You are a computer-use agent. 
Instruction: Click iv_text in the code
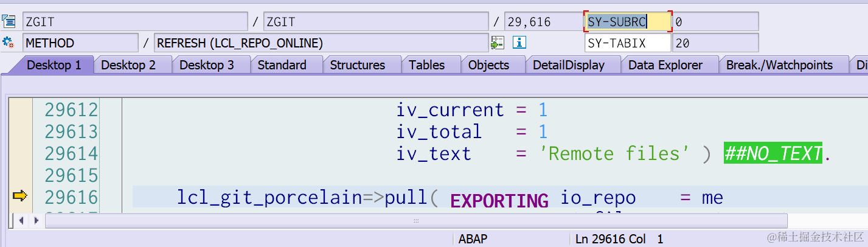434,153
